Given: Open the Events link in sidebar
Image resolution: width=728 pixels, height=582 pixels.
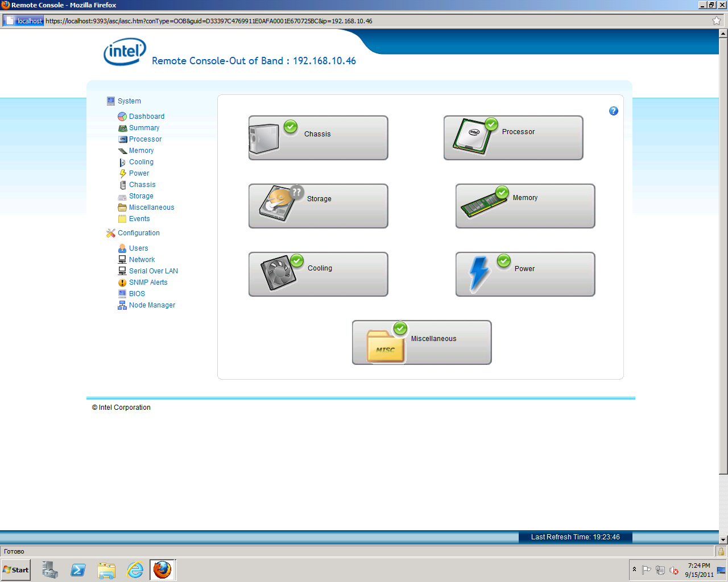Looking at the screenshot, I should (x=139, y=219).
